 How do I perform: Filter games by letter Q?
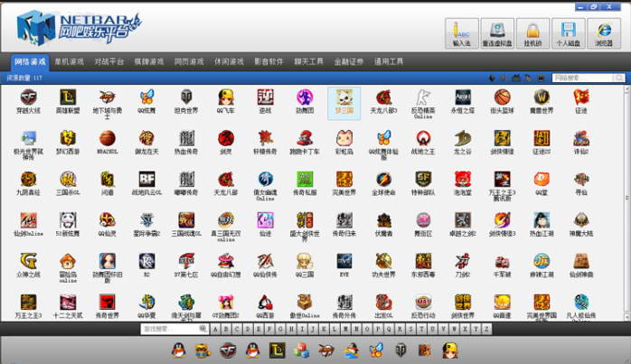click(389, 329)
